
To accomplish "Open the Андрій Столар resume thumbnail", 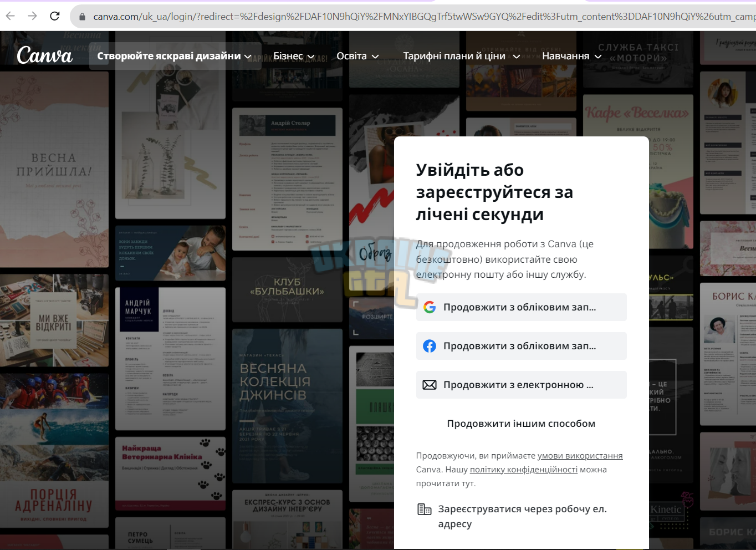I will point(287,179).
